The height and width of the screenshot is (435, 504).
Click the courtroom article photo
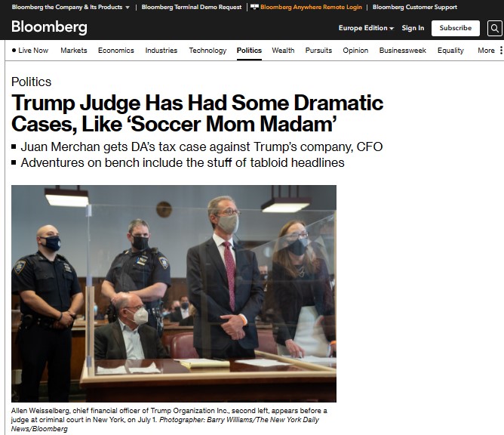(x=174, y=294)
